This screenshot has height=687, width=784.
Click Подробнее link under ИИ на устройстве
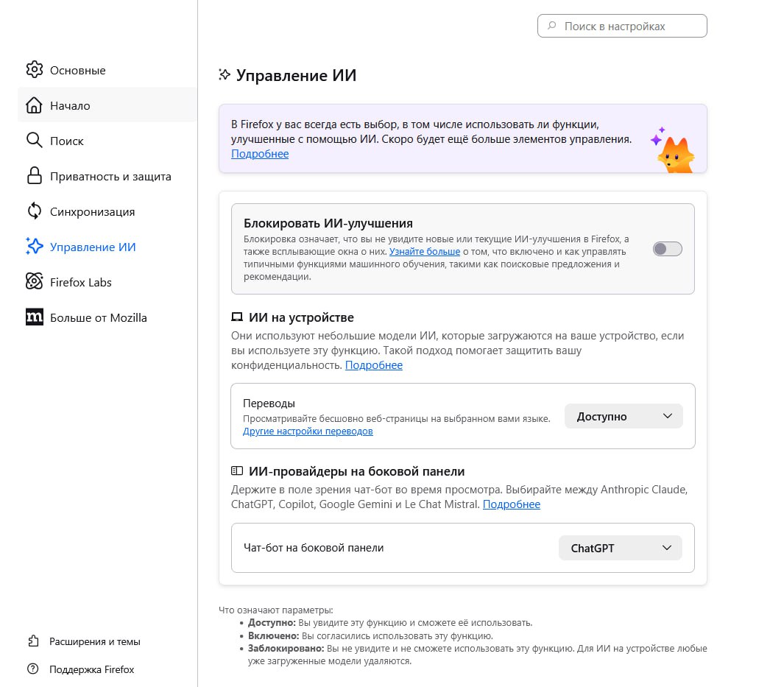click(x=374, y=365)
